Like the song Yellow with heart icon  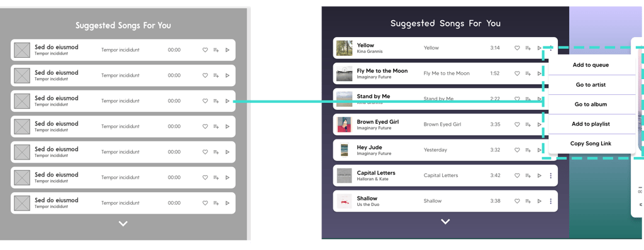coord(517,48)
